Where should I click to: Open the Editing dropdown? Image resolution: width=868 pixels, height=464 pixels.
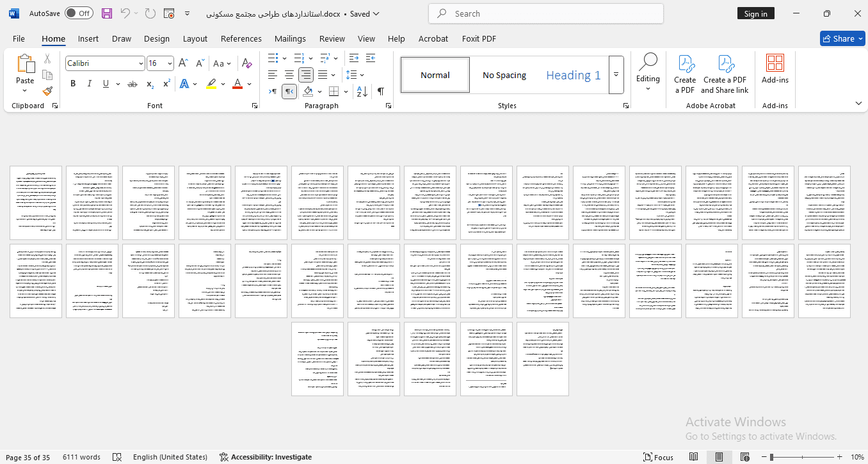[648, 73]
